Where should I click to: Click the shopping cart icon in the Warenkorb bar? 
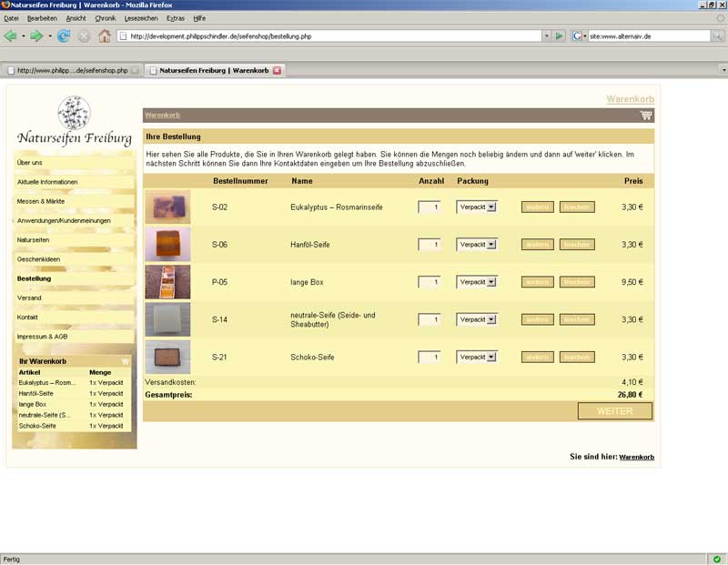click(646, 116)
